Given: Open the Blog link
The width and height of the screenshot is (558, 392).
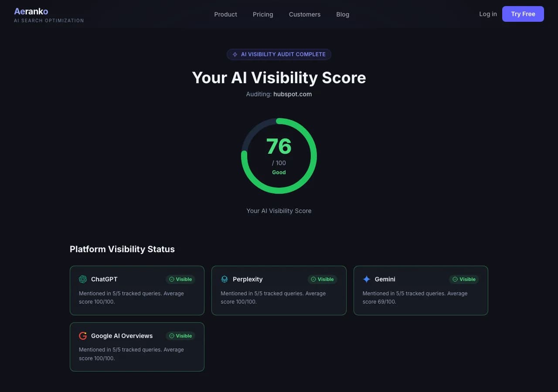Looking at the screenshot, I should click(343, 14).
